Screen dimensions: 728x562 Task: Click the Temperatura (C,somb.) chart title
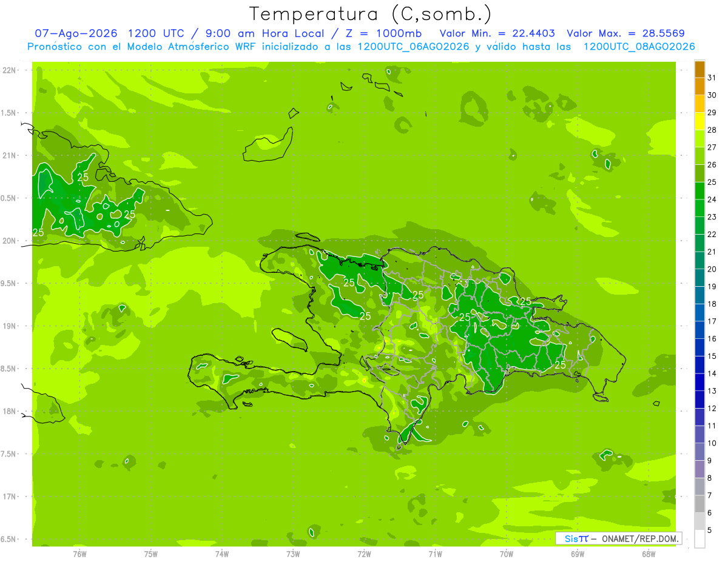[369, 14]
